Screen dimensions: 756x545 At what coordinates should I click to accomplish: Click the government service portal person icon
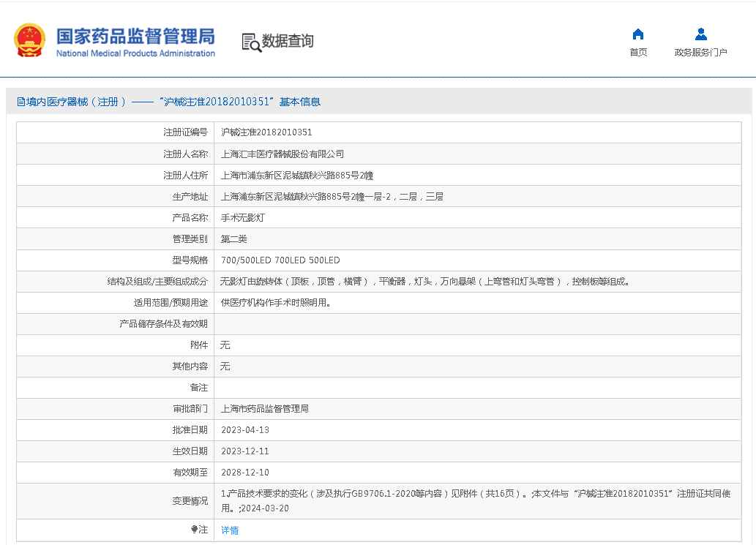tap(700, 34)
